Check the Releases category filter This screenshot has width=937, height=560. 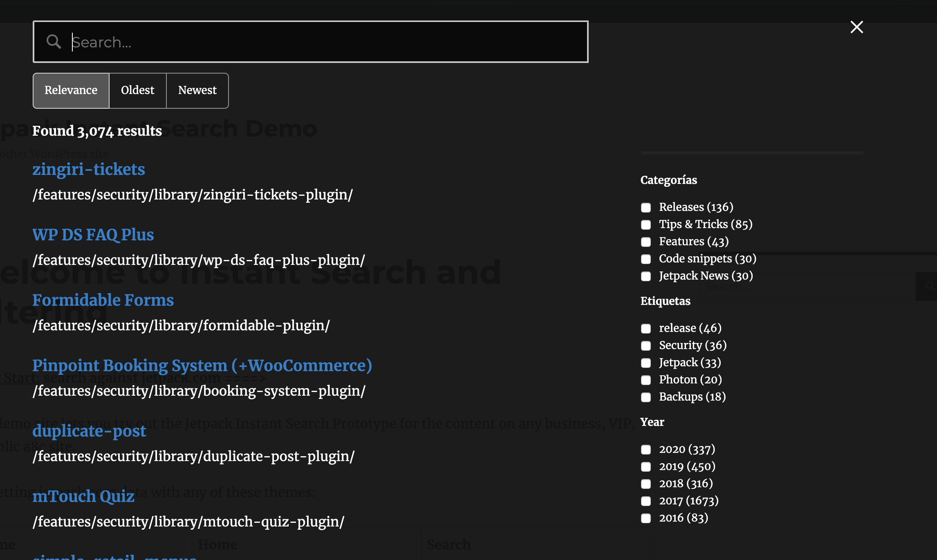[x=646, y=208]
